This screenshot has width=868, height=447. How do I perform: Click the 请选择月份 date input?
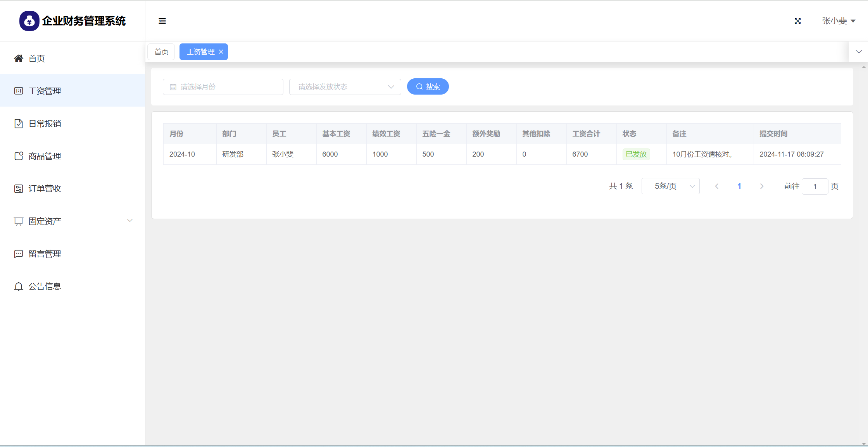coord(223,87)
